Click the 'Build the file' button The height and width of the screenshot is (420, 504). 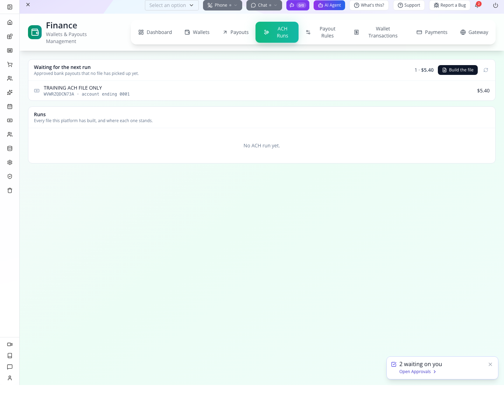click(458, 70)
